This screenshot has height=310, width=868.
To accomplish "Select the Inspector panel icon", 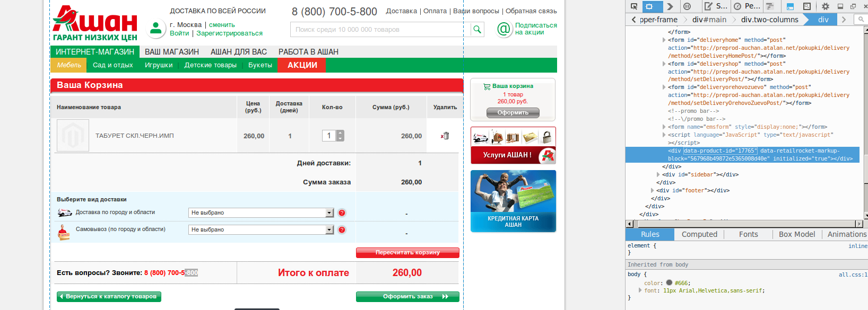I will (x=652, y=6).
